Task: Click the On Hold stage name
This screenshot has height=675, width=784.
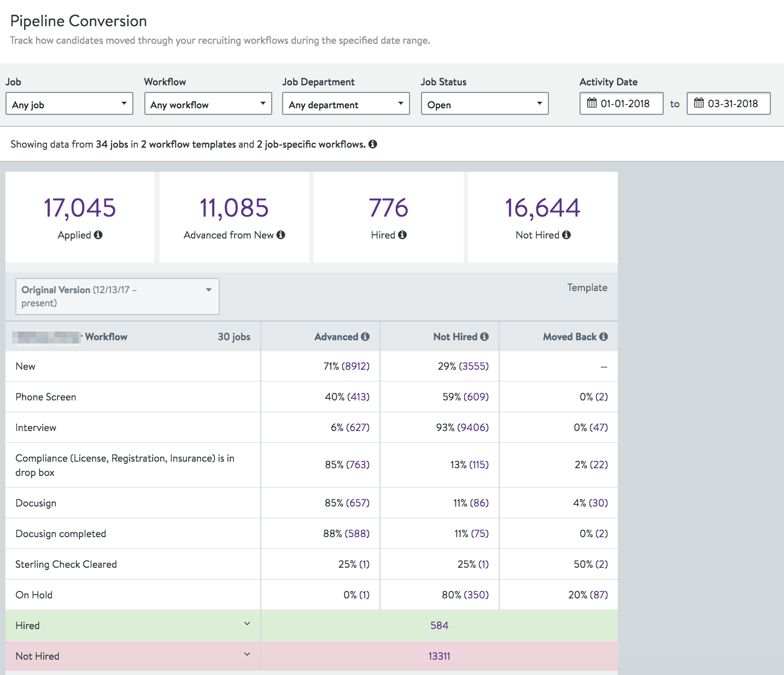Action: (x=34, y=595)
